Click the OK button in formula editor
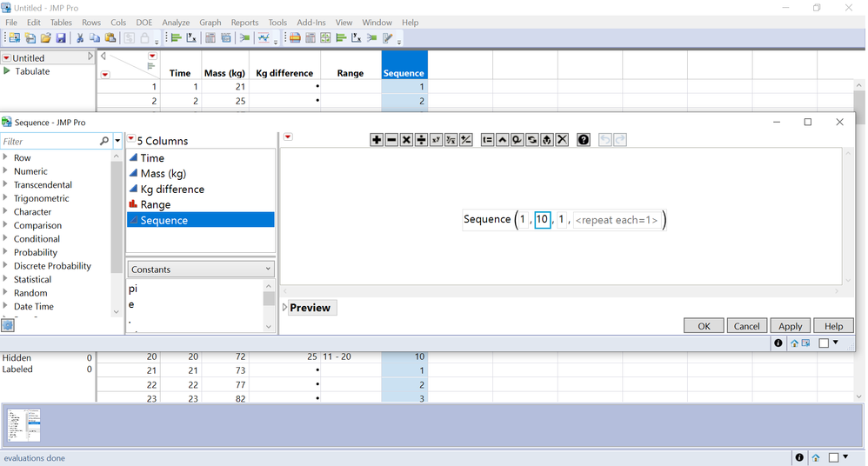The width and height of the screenshot is (868, 466). tap(704, 326)
